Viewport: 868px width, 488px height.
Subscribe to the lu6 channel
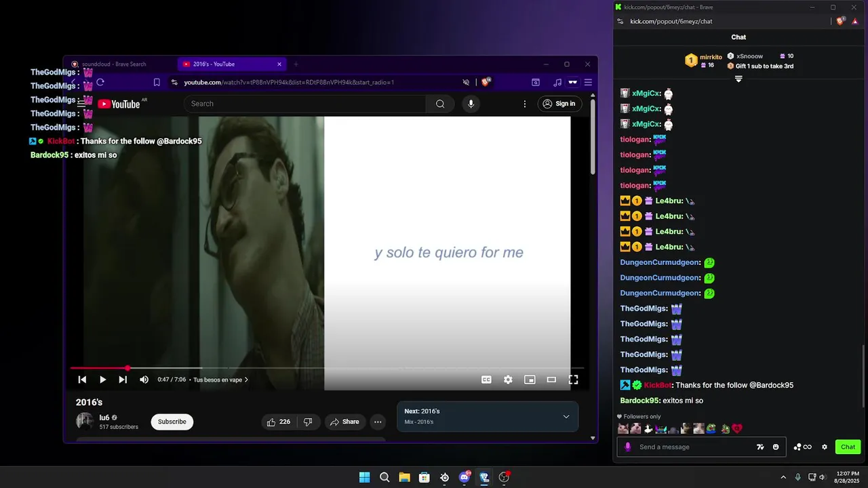point(172,422)
